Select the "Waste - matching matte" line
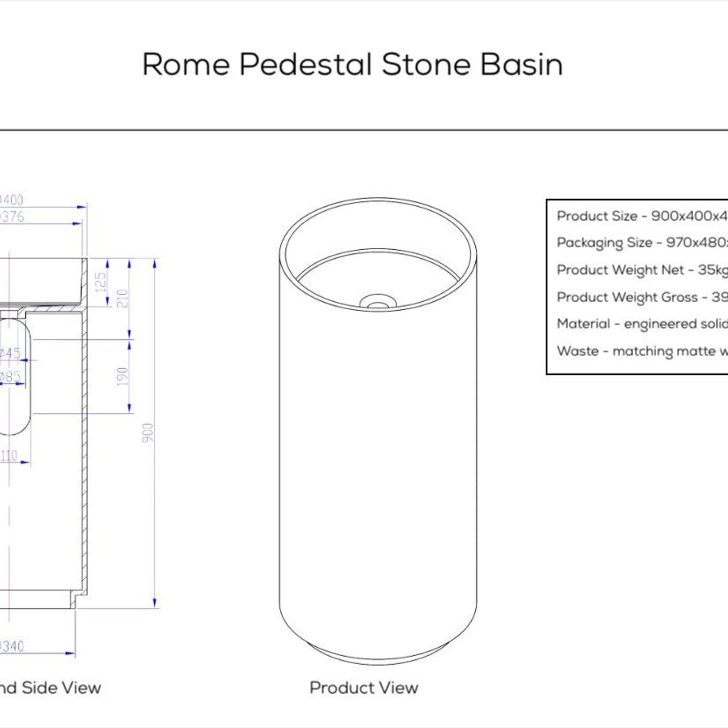The height and width of the screenshot is (728, 728). click(x=642, y=351)
